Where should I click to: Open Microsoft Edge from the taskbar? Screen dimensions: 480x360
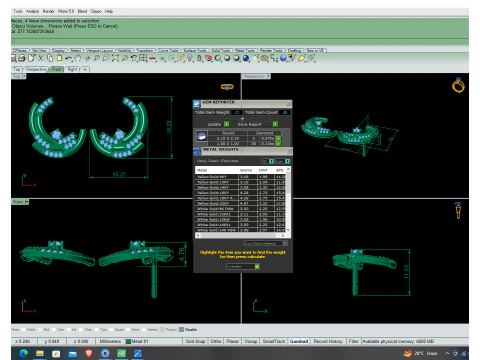point(23,353)
